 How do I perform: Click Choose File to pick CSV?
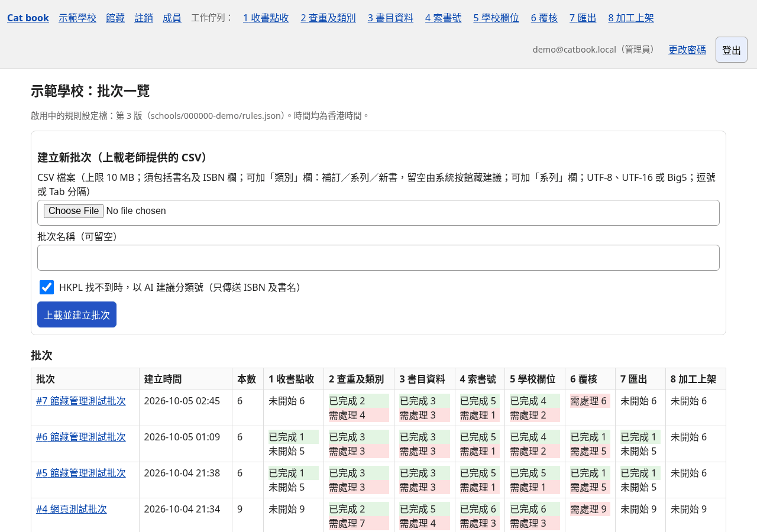click(73, 211)
